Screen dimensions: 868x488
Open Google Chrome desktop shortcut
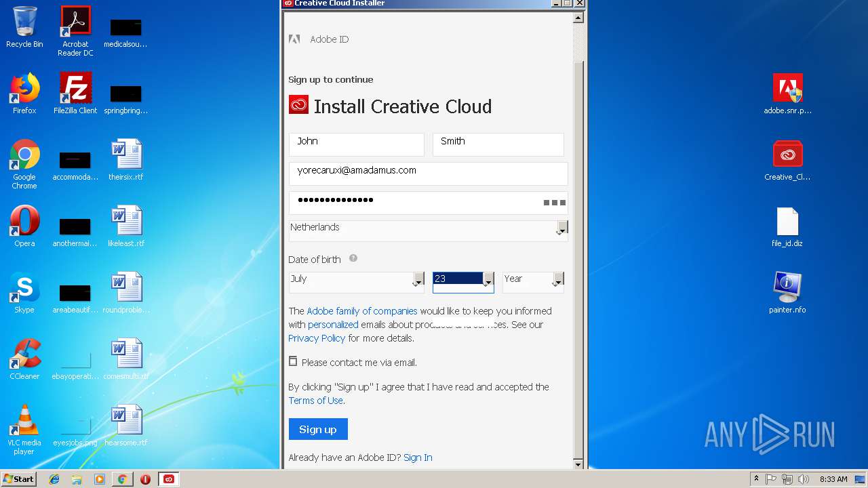point(24,164)
